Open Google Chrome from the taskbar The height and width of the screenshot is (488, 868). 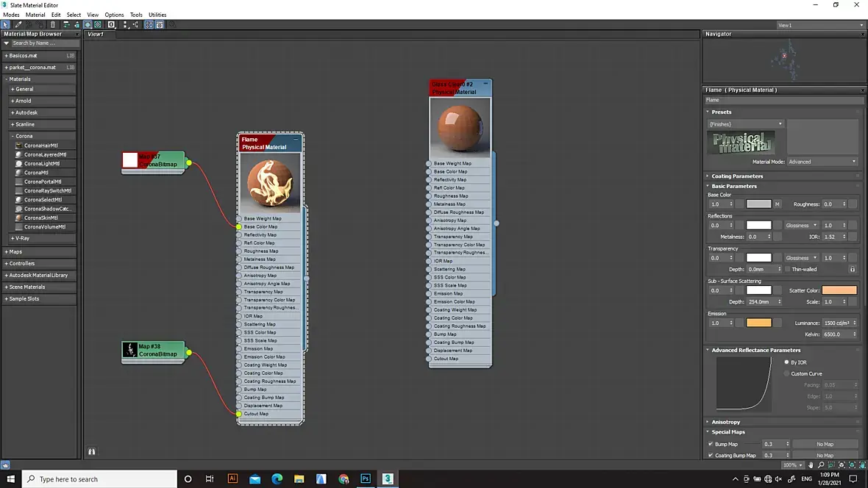pyautogui.click(x=344, y=478)
